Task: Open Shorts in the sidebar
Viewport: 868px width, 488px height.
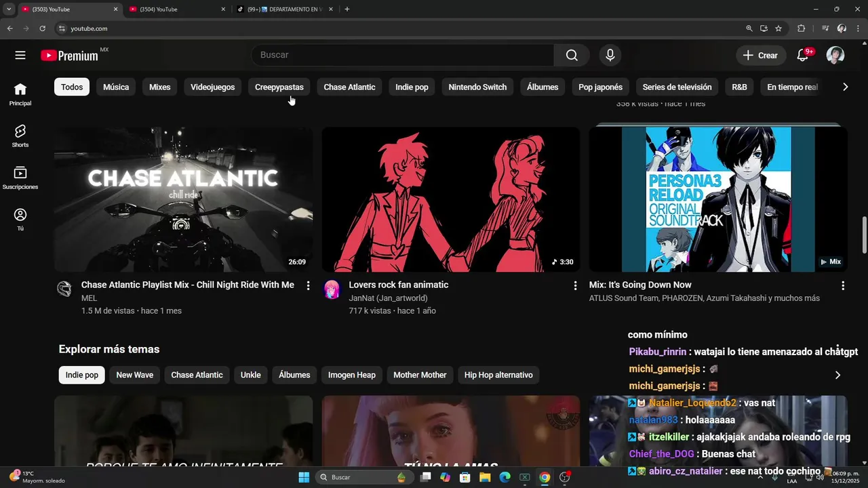Action: pyautogui.click(x=20, y=136)
